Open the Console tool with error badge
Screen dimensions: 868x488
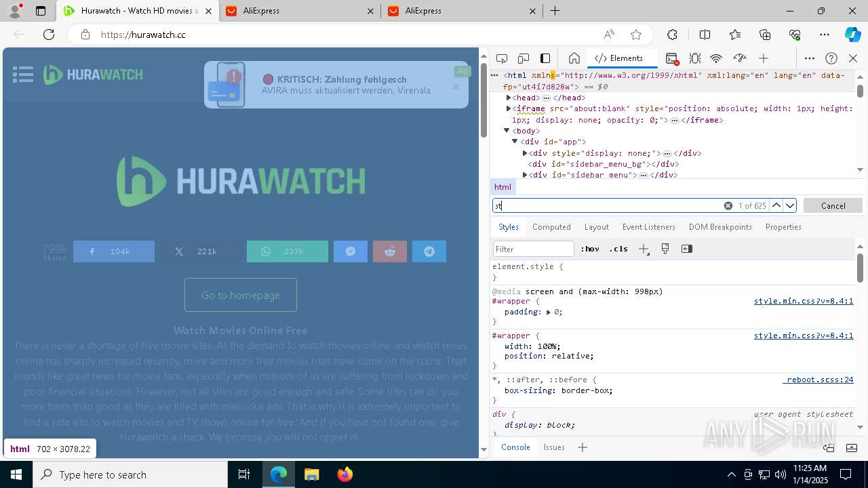[672, 58]
